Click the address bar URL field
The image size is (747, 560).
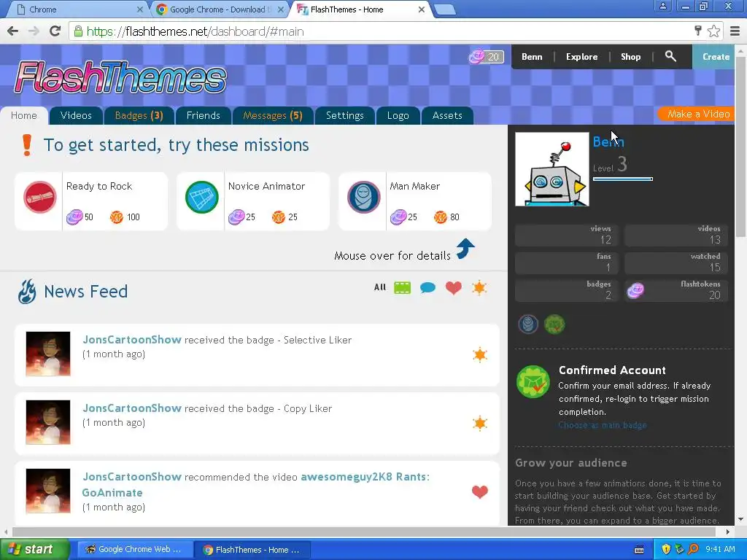click(381, 31)
